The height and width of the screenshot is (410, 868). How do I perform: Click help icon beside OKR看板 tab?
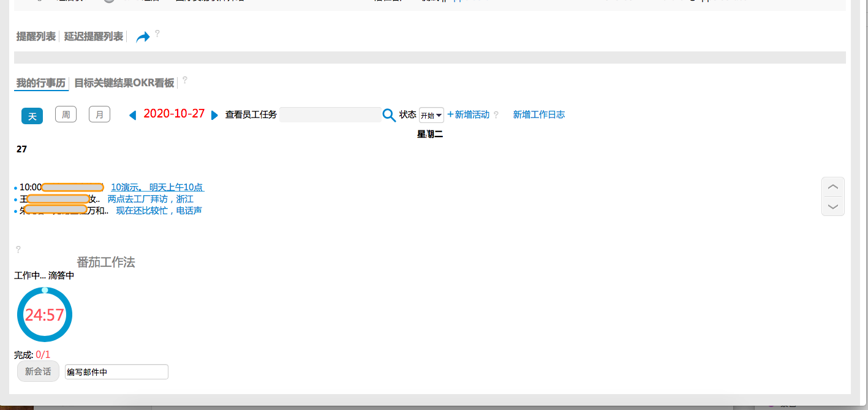pos(185,80)
